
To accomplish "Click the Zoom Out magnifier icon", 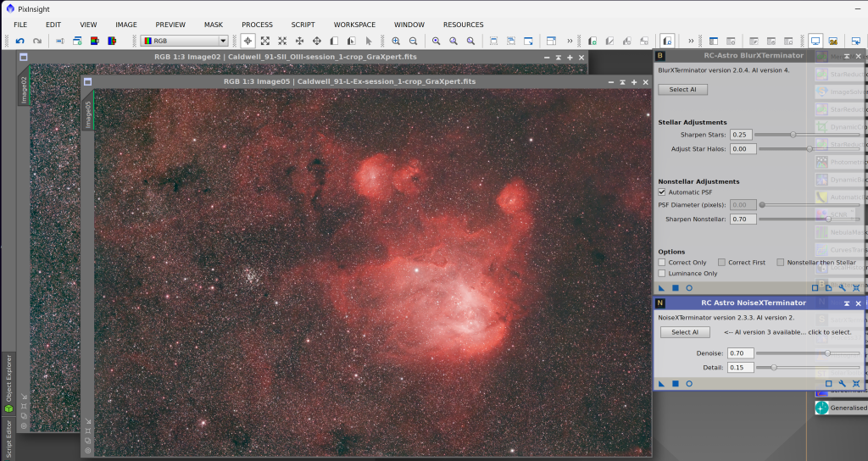I will pos(413,41).
